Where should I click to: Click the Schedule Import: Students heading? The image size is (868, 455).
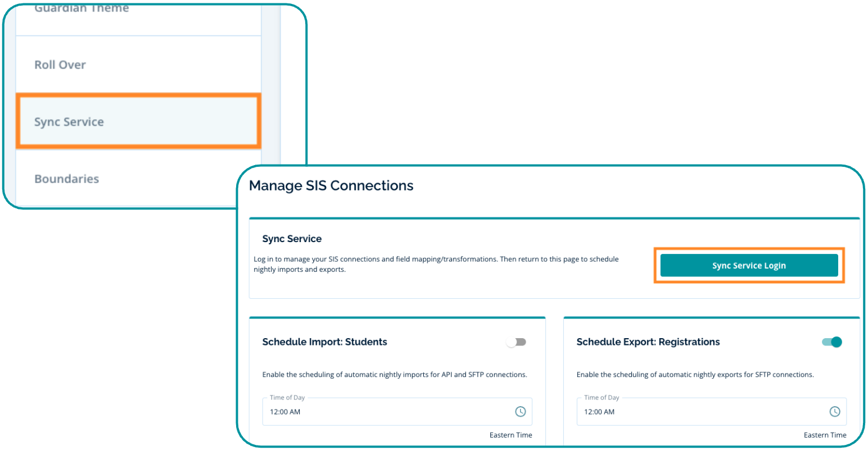(324, 342)
